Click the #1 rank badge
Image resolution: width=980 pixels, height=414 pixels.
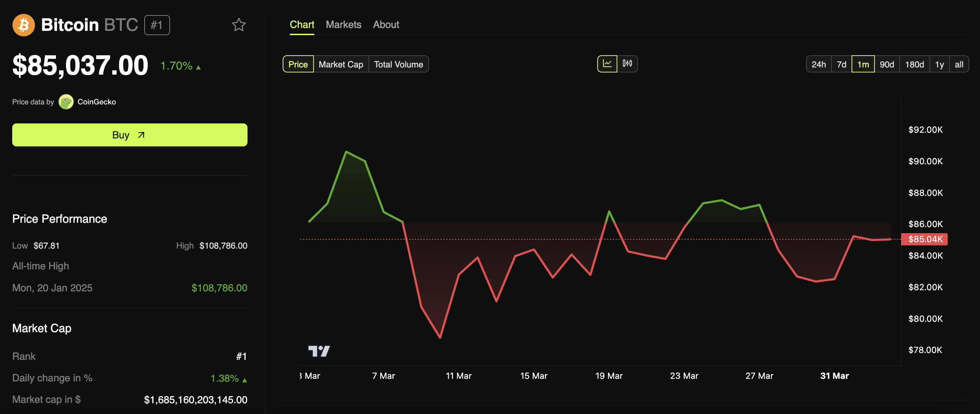coord(157,25)
